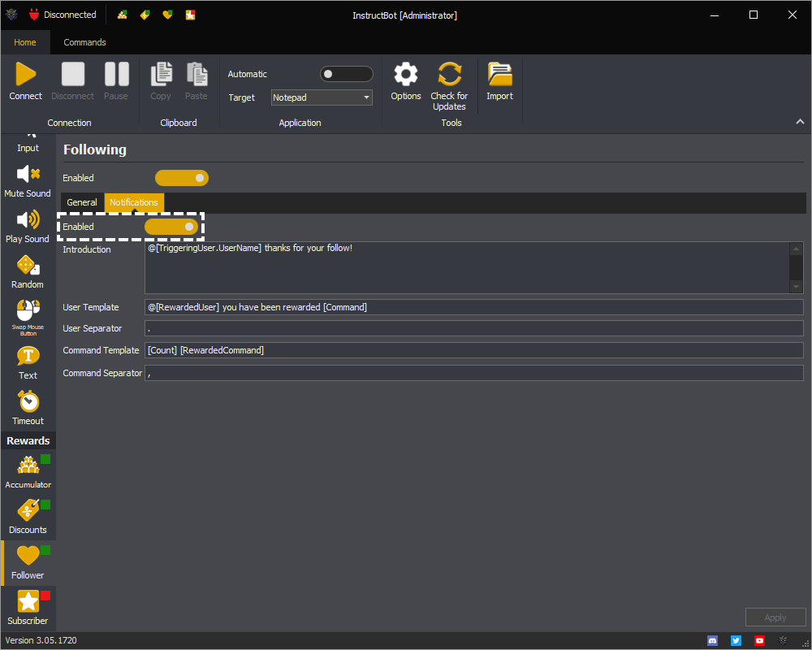The width and height of the screenshot is (812, 650).
Task: Select the Random dice command
Action: tap(28, 273)
